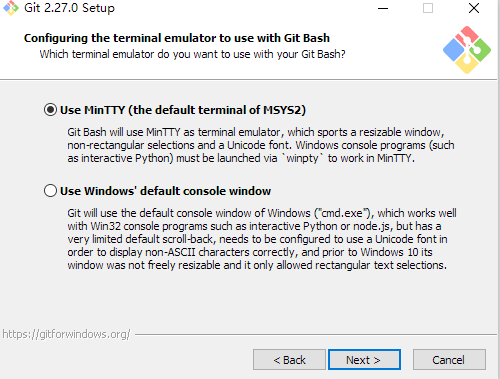Close the Git 2.27.0 Setup dialog

click(474, 8)
